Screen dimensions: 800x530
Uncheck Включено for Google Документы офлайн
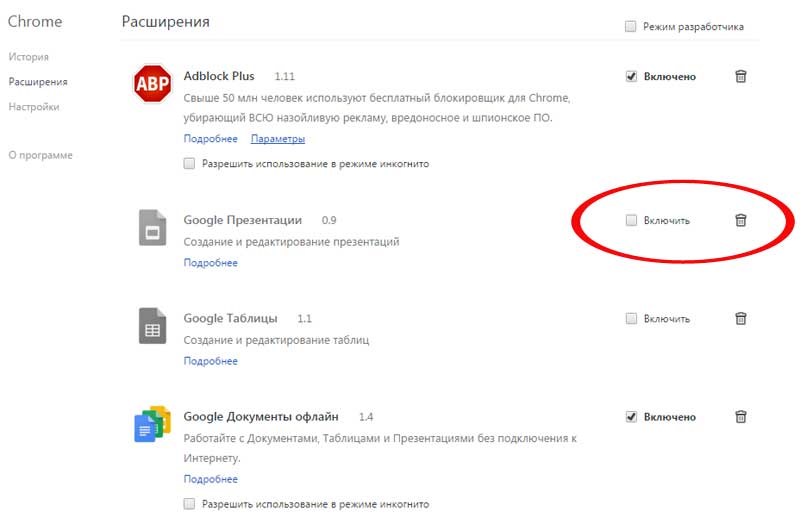pyautogui.click(x=631, y=417)
